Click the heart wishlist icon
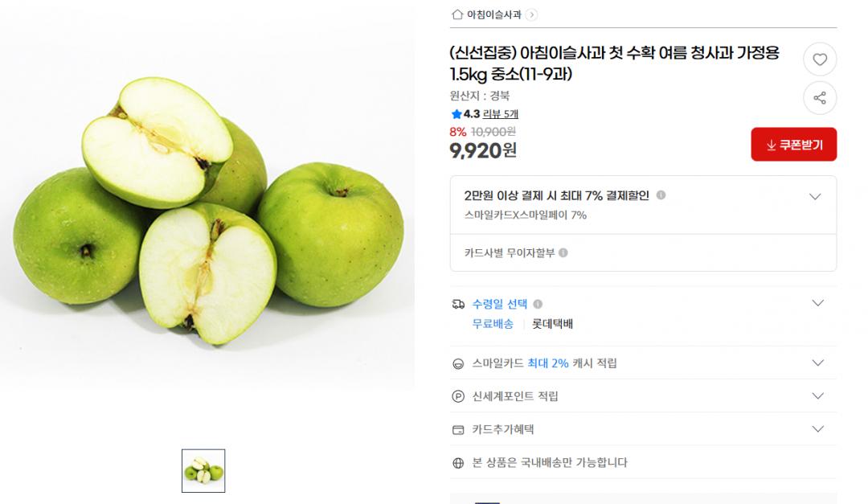The image size is (868, 504). coord(820,59)
